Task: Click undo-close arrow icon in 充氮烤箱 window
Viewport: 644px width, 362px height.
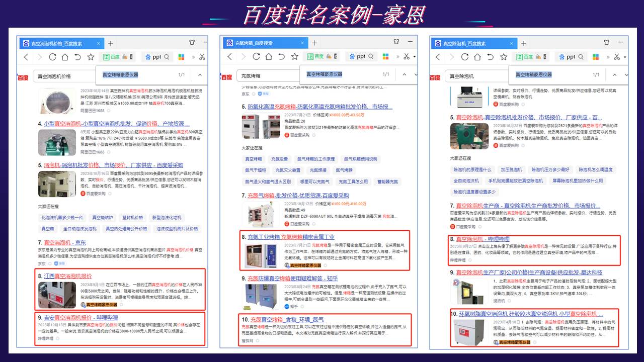Action: tap(281, 56)
